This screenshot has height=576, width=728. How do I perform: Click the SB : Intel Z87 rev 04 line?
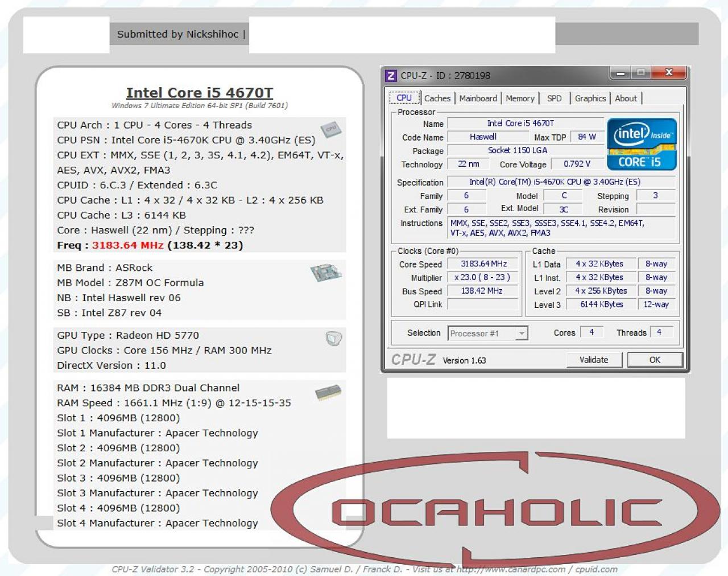[x=109, y=313]
